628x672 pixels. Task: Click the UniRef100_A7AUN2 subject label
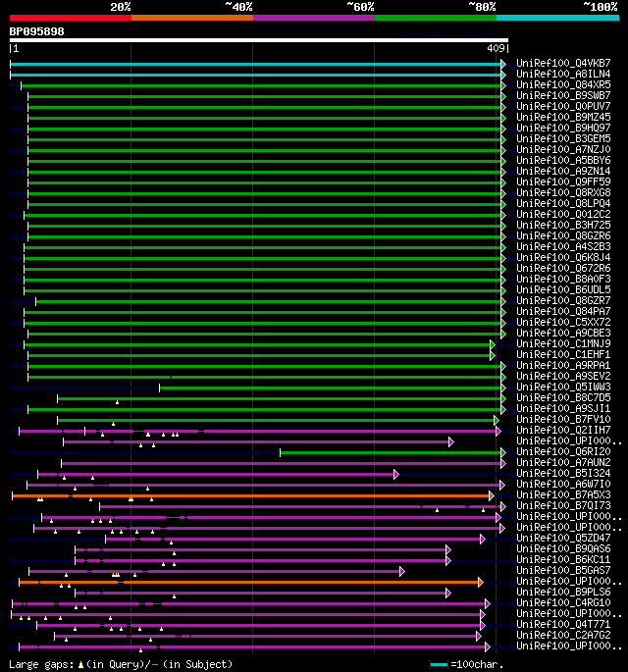point(563,462)
